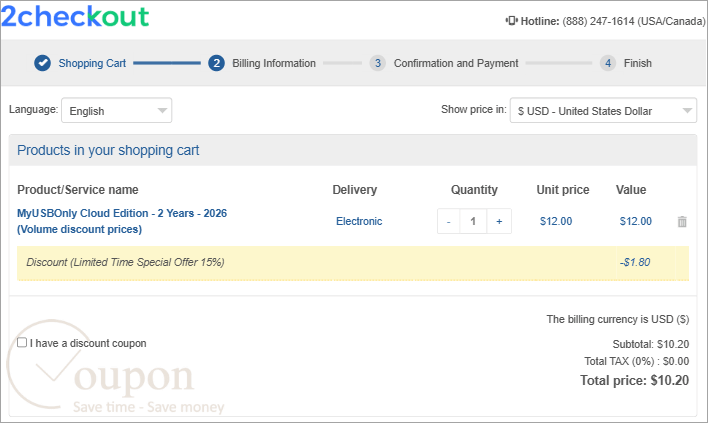Click the 'Subtotal: $10.20' line

pos(651,344)
